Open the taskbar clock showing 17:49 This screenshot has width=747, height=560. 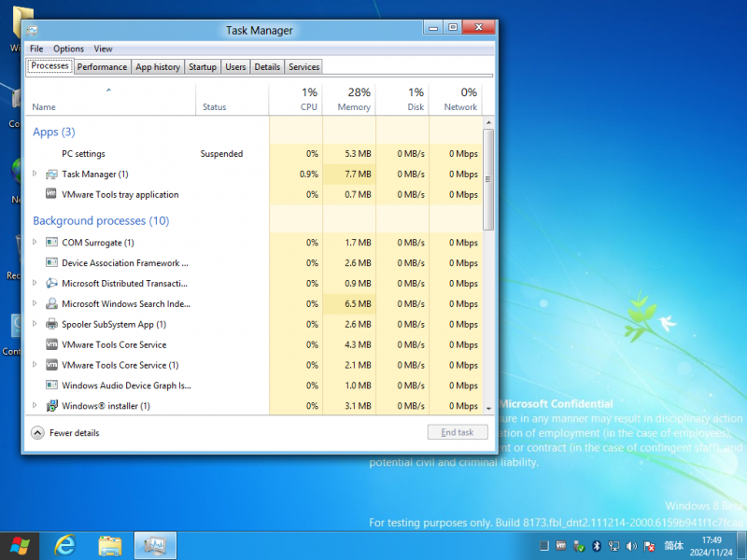712,546
